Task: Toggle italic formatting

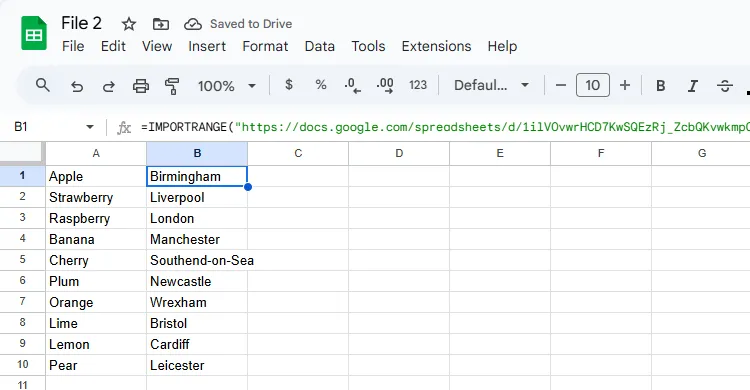Action: (x=692, y=86)
